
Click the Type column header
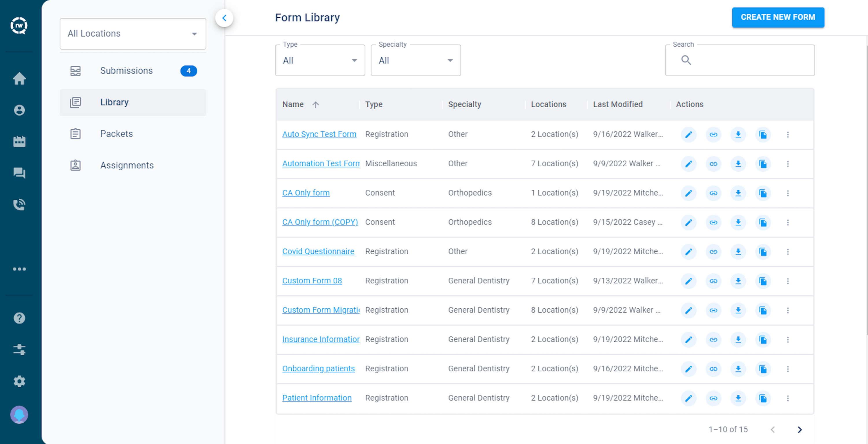(374, 104)
